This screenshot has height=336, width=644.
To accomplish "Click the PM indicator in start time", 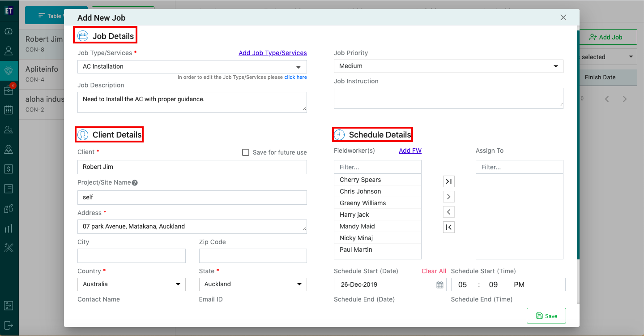I will point(519,285).
